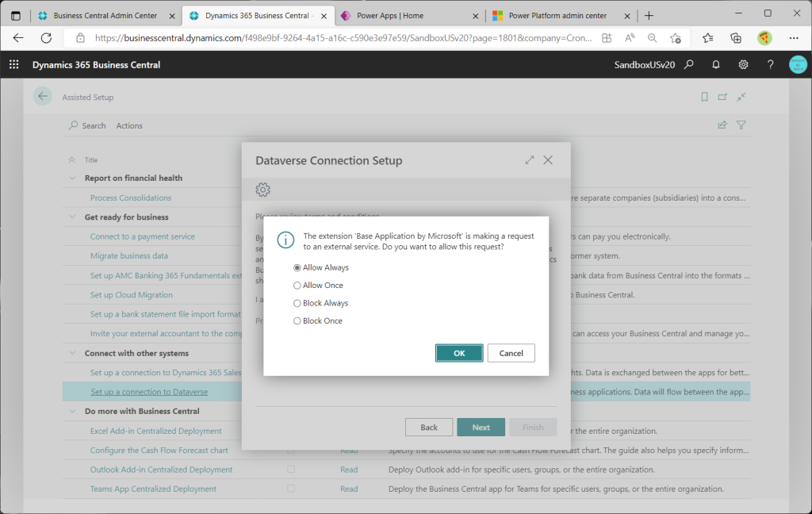Open the browser profile picture
The height and width of the screenshot is (514, 812).
(764, 38)
